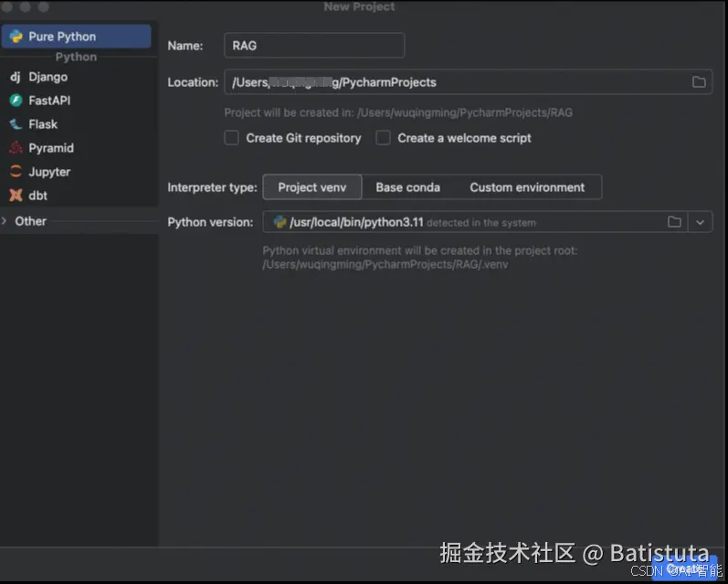This screenshot has width=728, height=584.
Task: Click the yellow minimize window button
Action: tap(25, 6)
